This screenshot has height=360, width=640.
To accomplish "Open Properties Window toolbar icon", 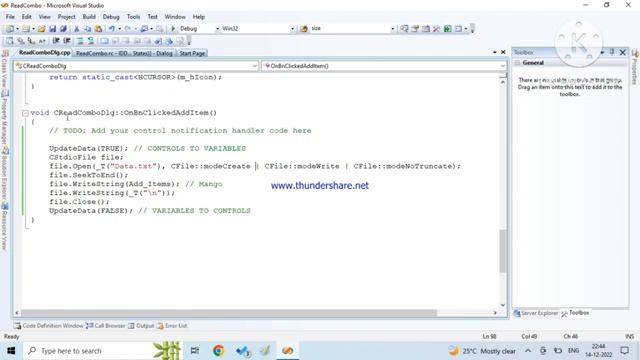I will pos(415,29).
